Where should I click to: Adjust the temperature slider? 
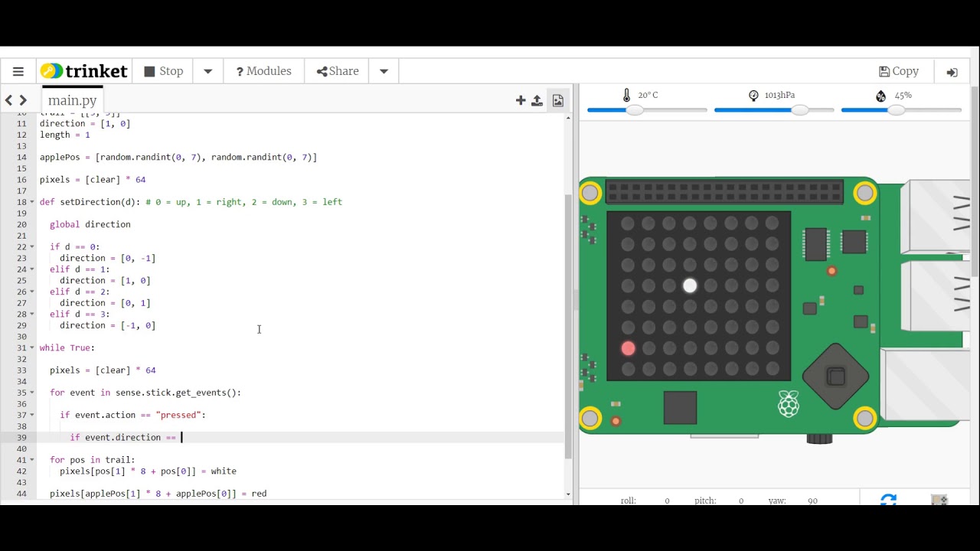point(635,110)
